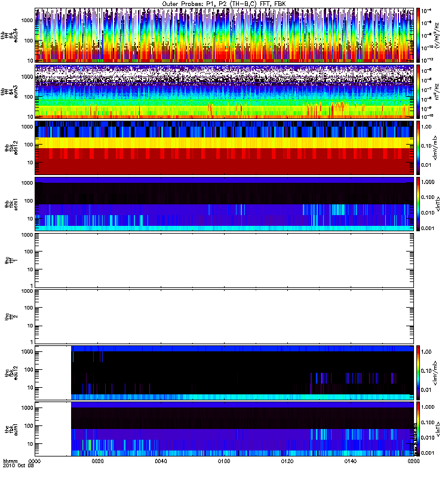
Task: Select the thc fbk scm1 filter bank panel
Action: (225, 429)
